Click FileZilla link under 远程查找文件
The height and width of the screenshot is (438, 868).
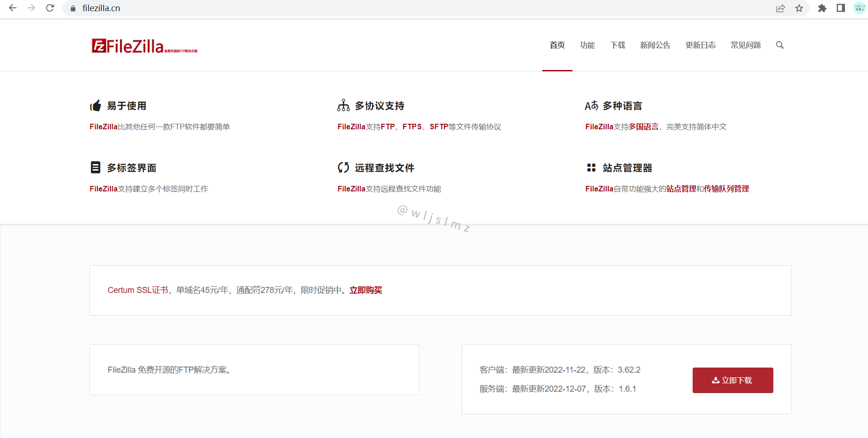(x=352, y=189)
